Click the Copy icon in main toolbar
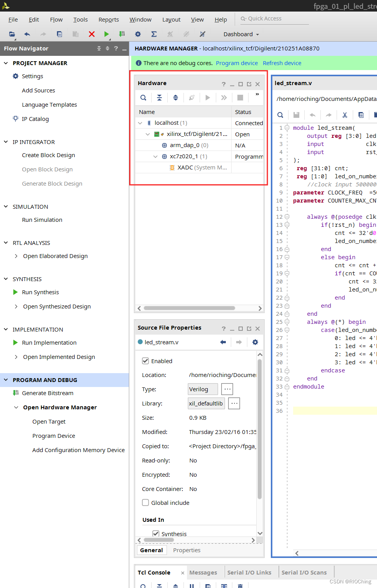 pyautogui.click(x=59, y=34)
